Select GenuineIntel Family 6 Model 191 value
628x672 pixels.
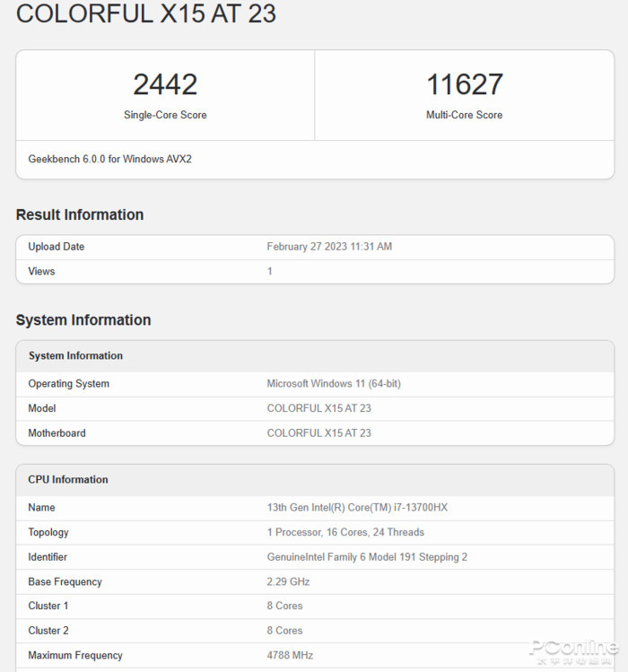tap(367, 557)
